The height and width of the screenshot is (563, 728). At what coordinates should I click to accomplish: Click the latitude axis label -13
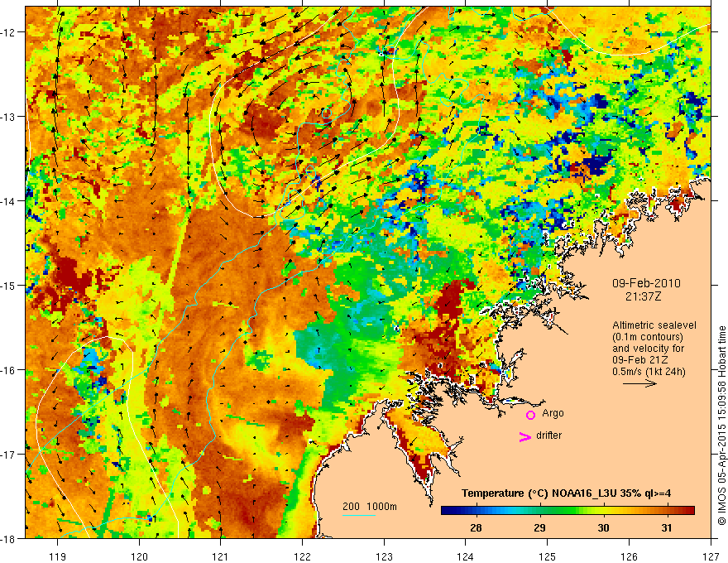tap(8, 117)
